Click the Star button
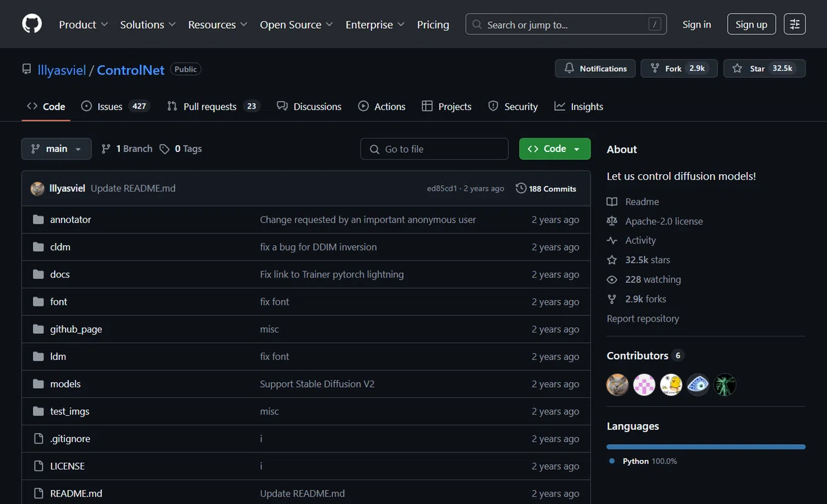This screenshot has height=504, width=827. 764,68
